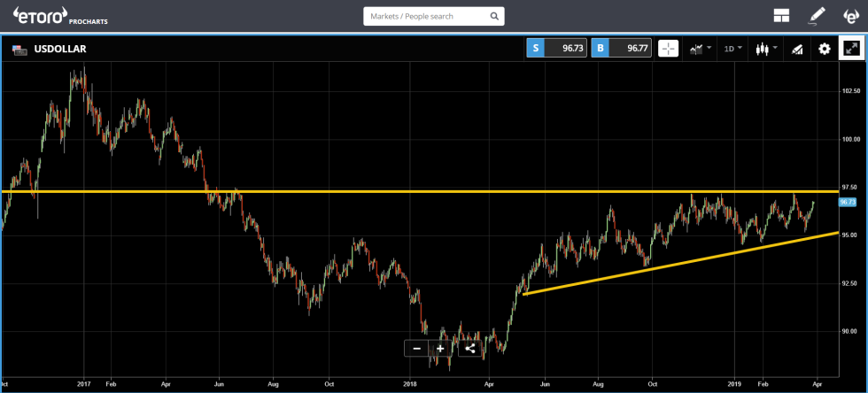Image resolution: width=868 pixels, height=393 pixels.
Task: Click the eToro bull head icon
Action: 850,16
